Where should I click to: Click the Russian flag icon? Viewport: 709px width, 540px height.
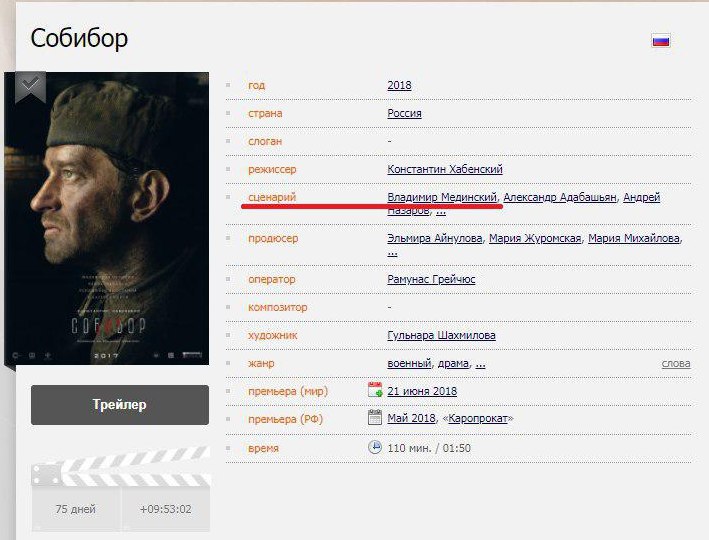(661, 41)
